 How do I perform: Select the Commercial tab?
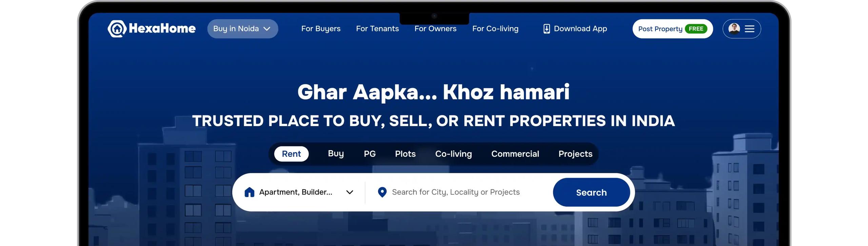point(515,154)
